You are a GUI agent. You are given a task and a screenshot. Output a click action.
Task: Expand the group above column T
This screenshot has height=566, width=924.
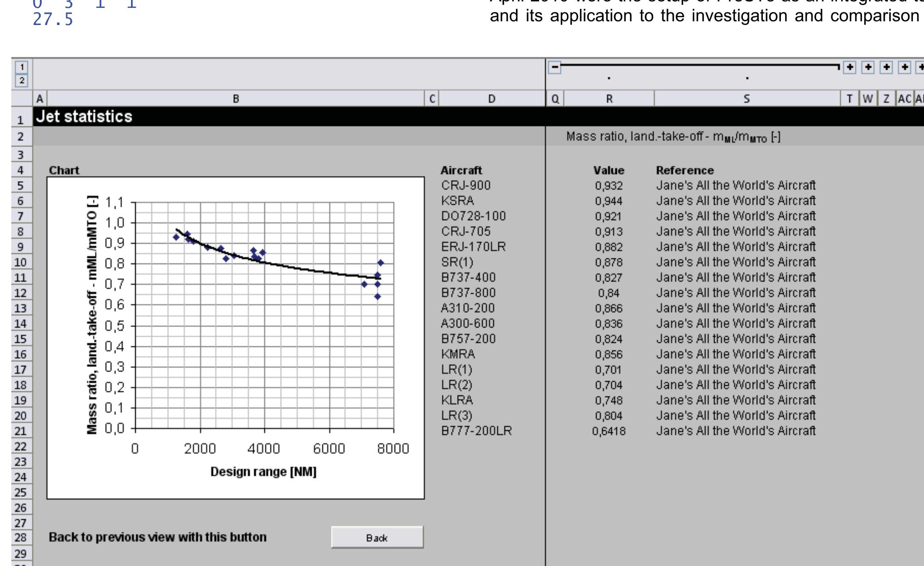point(849,67)
